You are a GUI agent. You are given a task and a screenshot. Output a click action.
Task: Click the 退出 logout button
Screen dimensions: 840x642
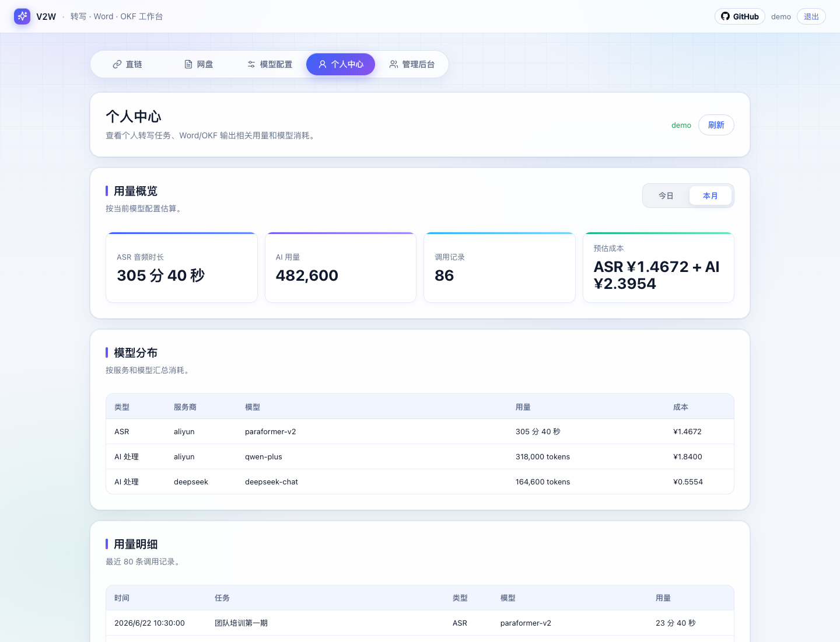[811, 16]
